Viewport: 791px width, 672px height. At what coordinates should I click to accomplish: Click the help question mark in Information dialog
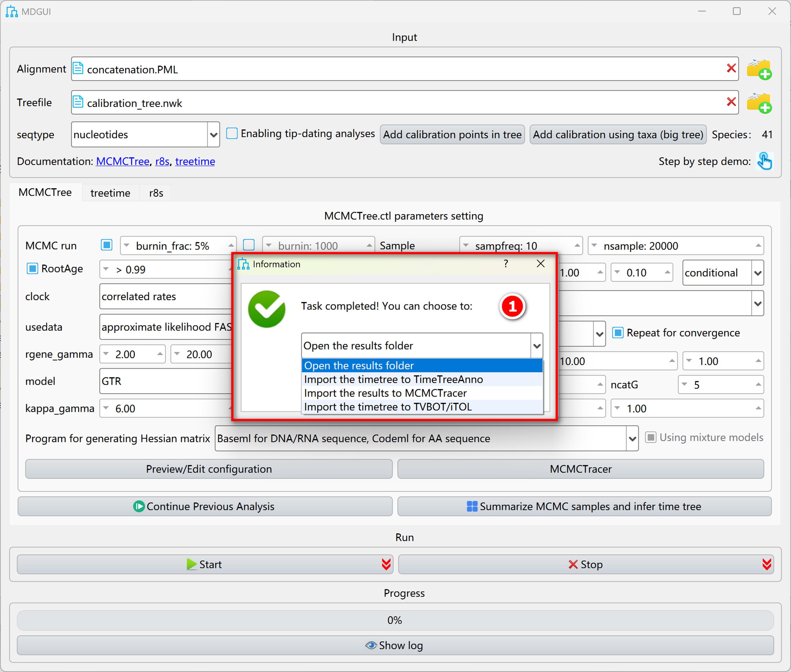pyautogui.click(x=505, y=264)
